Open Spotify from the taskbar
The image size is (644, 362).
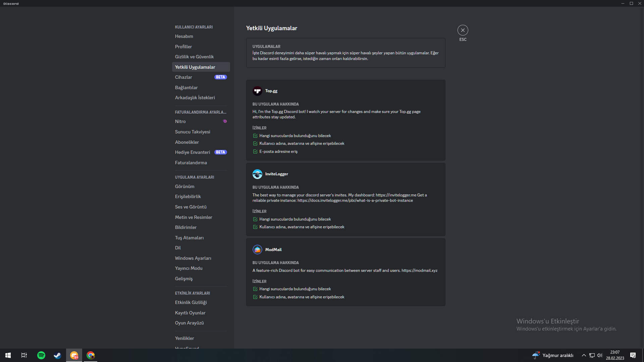click(41, 355)
